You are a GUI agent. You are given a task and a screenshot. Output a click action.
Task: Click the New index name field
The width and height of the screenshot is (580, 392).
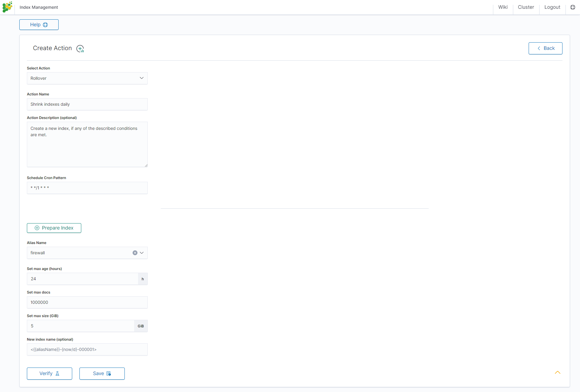pos(87,349)
